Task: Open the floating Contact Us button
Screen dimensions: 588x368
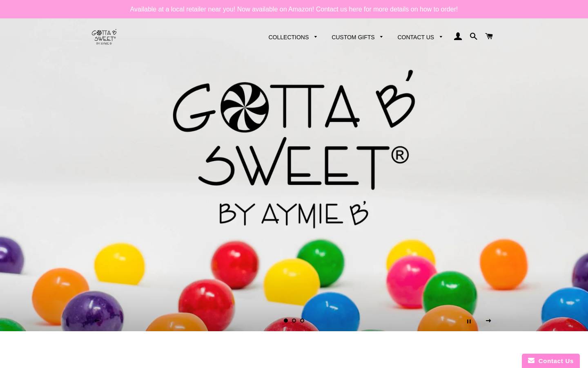Action: click(x=550, y=361)
